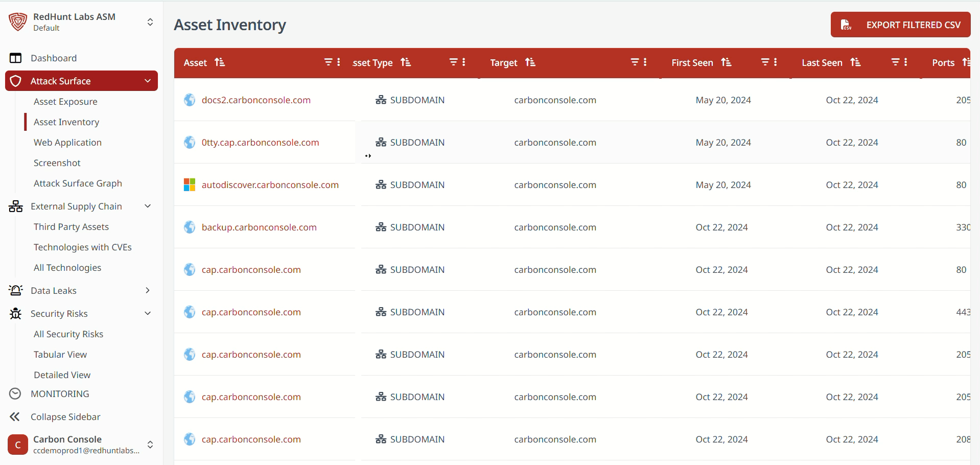980x465 pixels.
Task: Open MONITORING section
Action: pos(60,394)
